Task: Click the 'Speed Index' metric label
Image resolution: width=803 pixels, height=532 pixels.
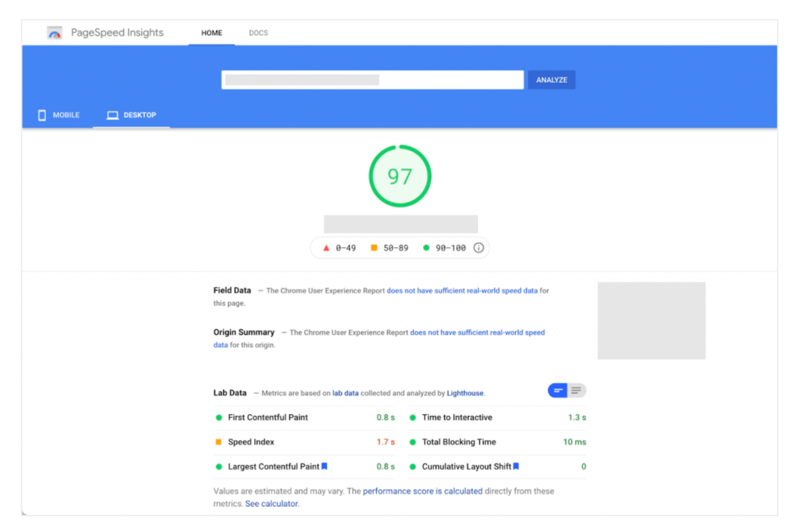Action: [251, 442]
